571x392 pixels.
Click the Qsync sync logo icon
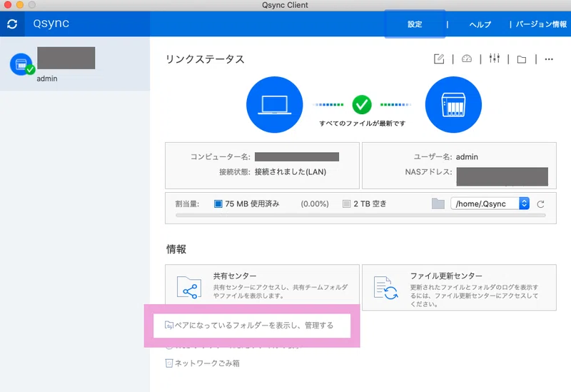[x=12, y=24]
